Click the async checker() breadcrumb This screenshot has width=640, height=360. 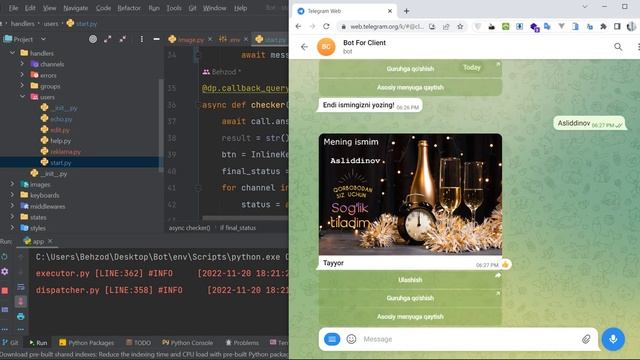[x=189, y=228]
